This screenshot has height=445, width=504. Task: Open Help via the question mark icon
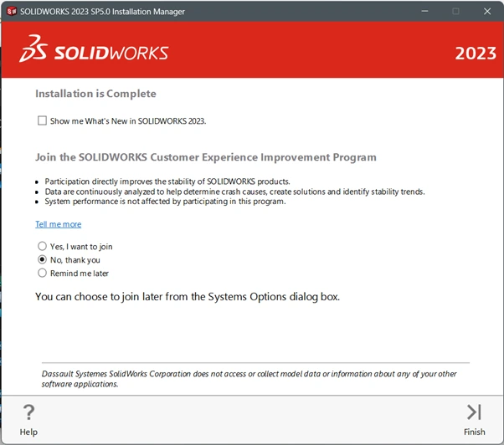pyautogui.click(x=28, y=412)
